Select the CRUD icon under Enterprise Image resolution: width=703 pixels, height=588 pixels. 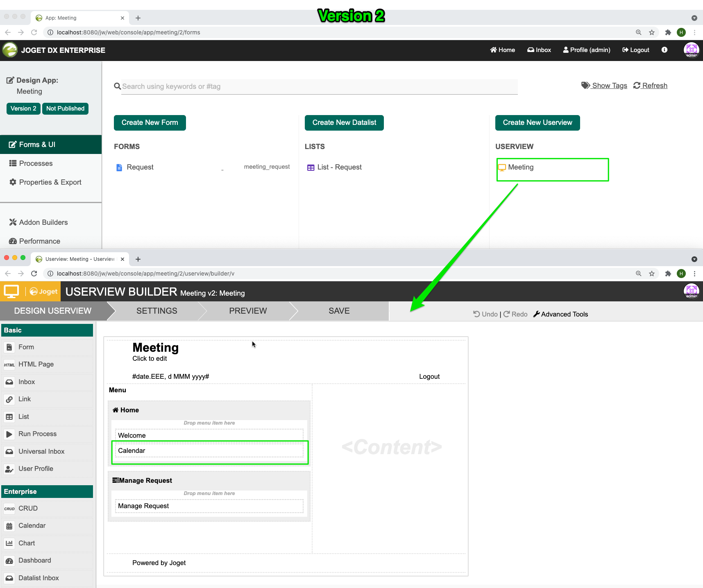coord(9,509)
